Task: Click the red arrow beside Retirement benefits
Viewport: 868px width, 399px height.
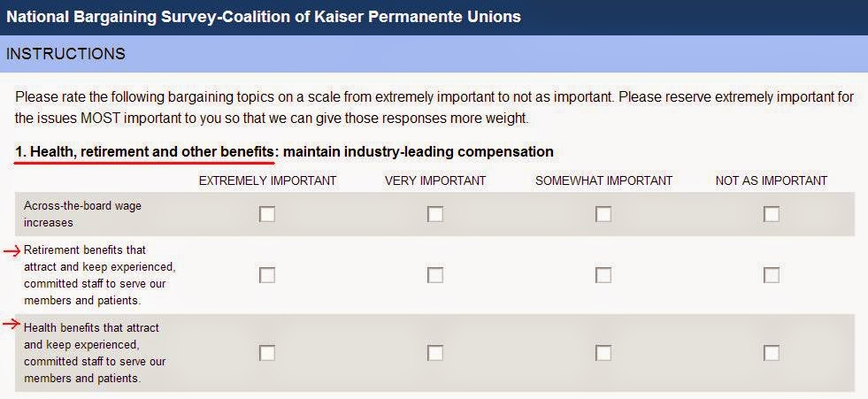Action: point(12,252)
